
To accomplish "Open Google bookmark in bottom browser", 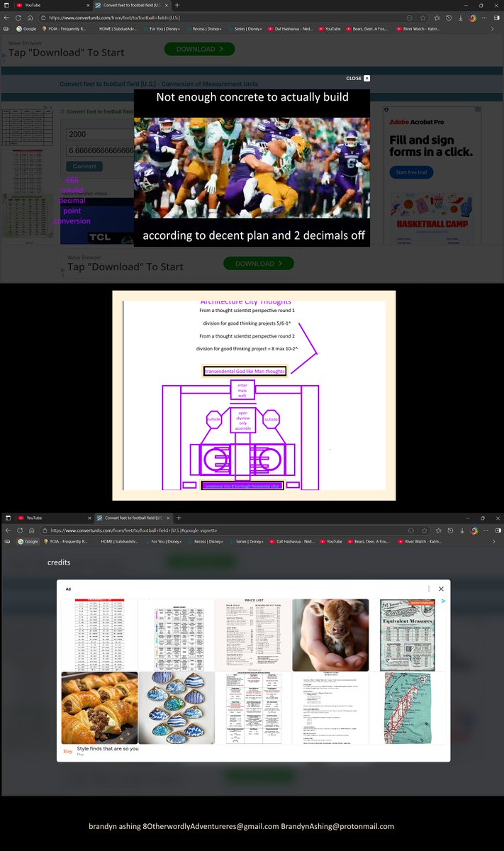I will [x=29, y=541].
